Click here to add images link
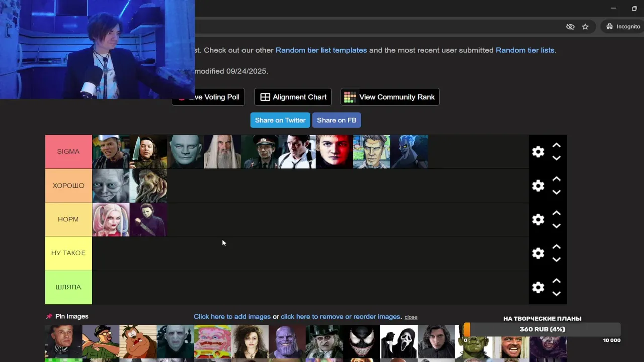Image resolution: width=644 pixels, height=362 pixels. (x=232, y=316)
